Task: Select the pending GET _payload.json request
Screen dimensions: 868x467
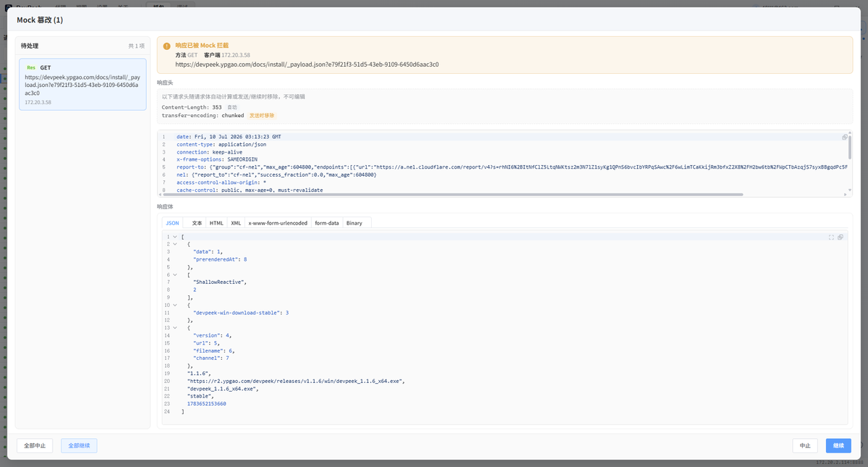Action: pyautogui.click(x=82, y=84)
